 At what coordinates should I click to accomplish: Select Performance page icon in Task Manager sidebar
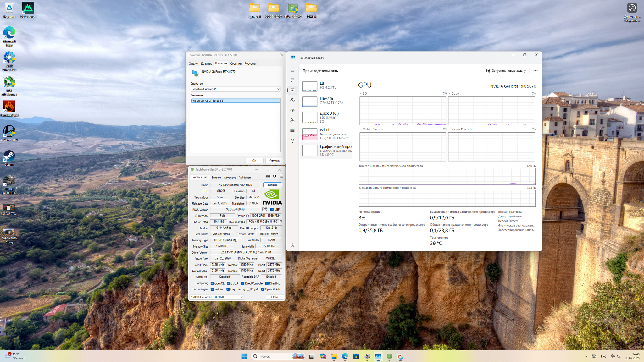point(292,90)
